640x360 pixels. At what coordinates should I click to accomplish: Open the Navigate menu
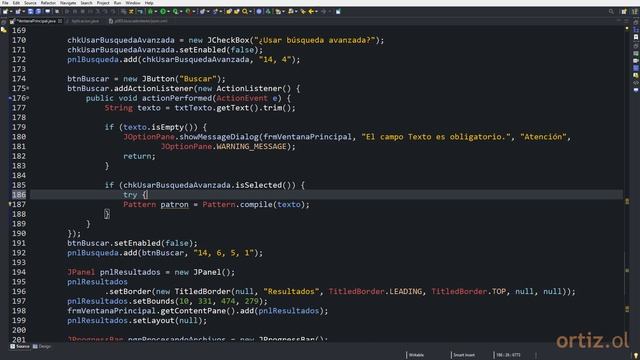(x=68, y=3)
